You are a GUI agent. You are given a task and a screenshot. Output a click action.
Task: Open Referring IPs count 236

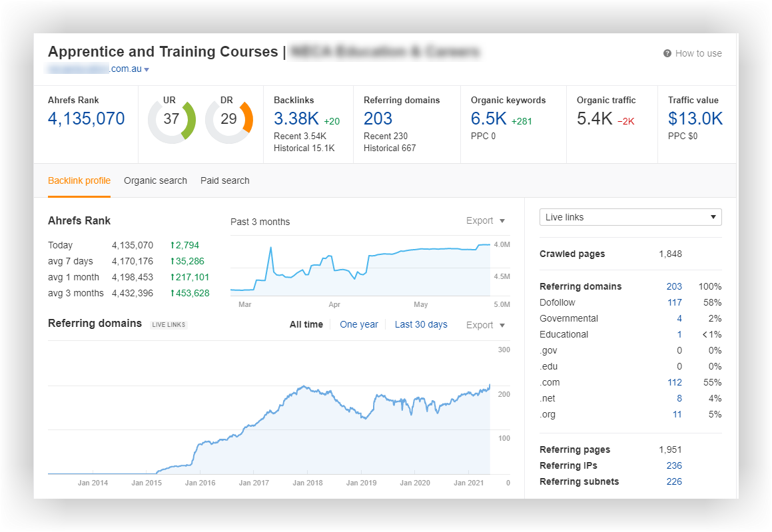[x=674, y=465]
